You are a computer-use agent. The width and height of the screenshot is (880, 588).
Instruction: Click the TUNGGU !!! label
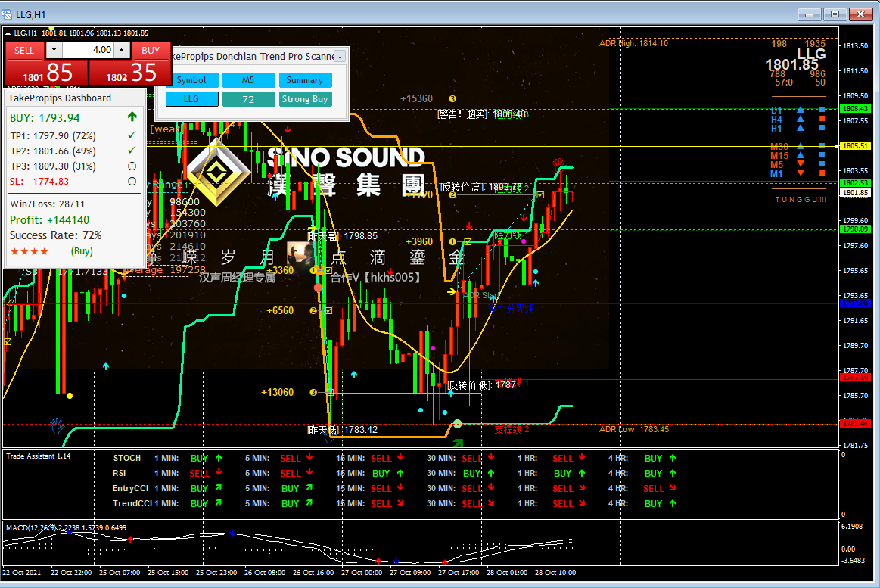point(801,200)
